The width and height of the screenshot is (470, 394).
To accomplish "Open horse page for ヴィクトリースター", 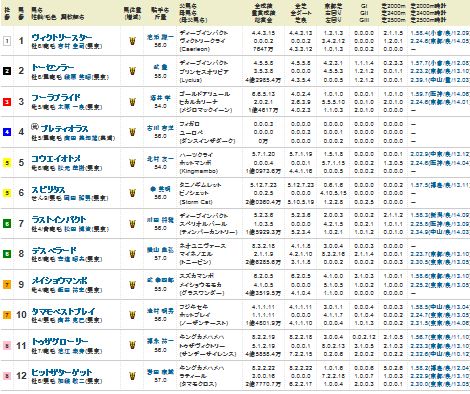I will [x=62, y=37].
